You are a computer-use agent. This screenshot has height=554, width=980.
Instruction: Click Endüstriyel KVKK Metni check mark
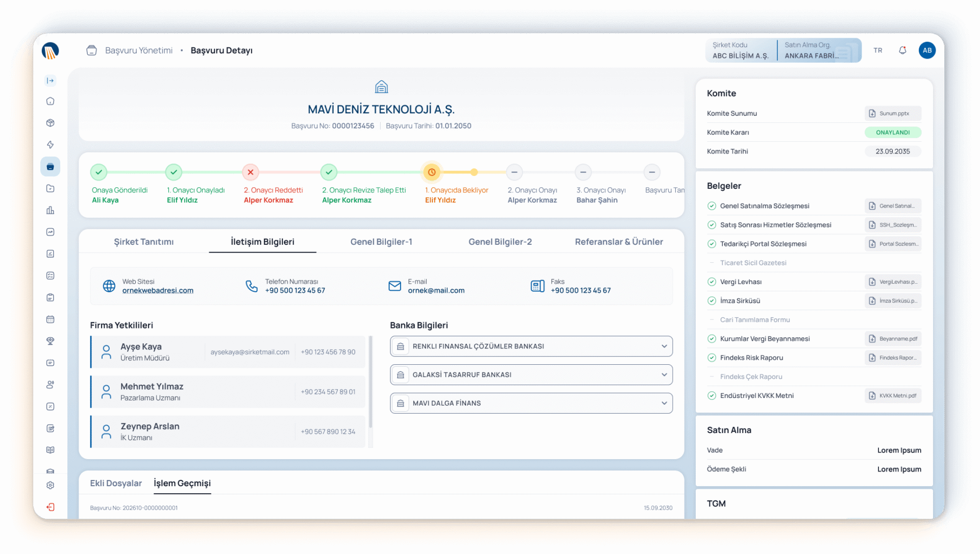[712, 395]
